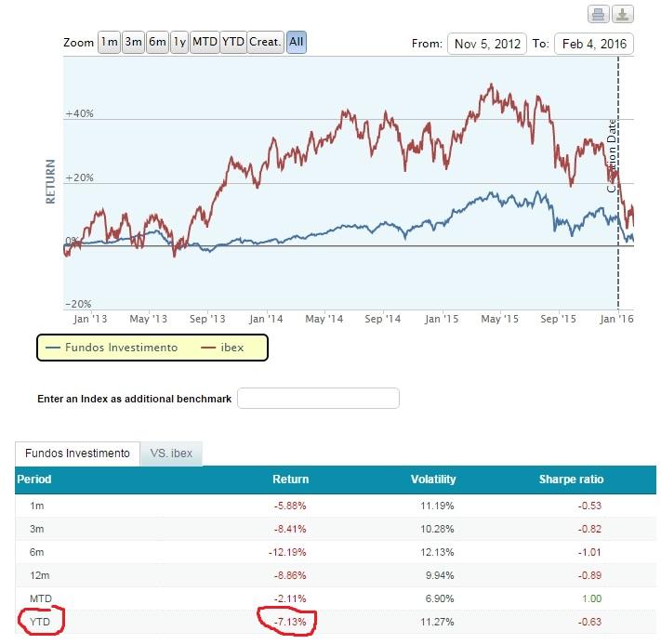Click the YTD row in table
Viewport: 661px width, 644px height.
[x=39, y=618]
